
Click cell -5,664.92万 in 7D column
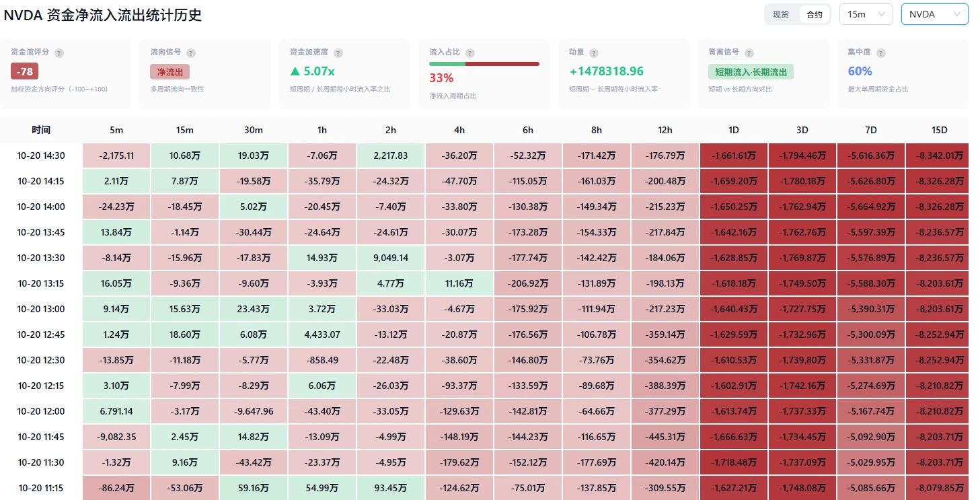(871, 207)
